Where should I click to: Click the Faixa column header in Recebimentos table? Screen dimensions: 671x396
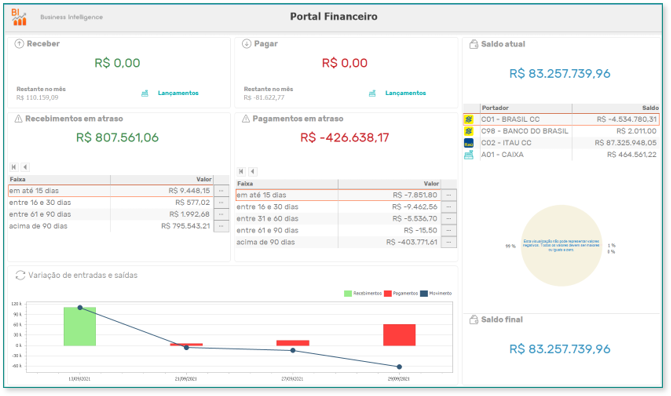click(x=59, y=179)
